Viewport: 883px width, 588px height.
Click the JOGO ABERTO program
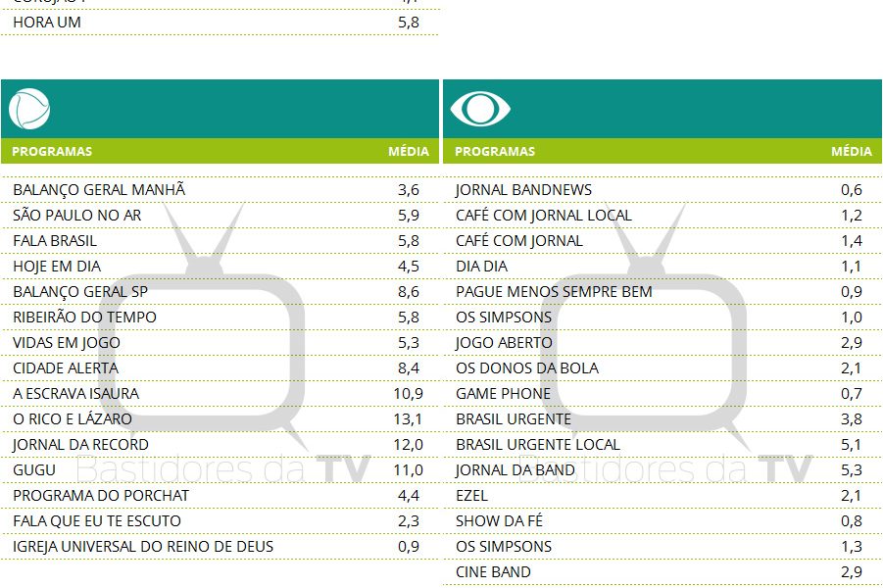point(504,343)
